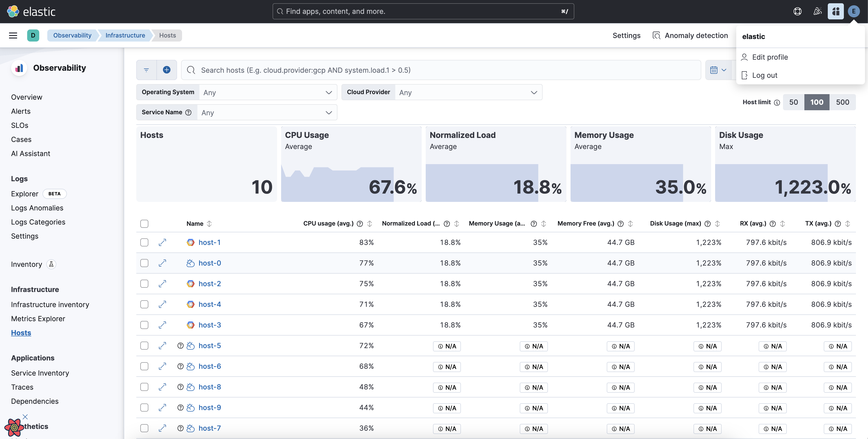Open the host-2 link
This screenshot has height=439, width=868.
(x=210, y=284)
